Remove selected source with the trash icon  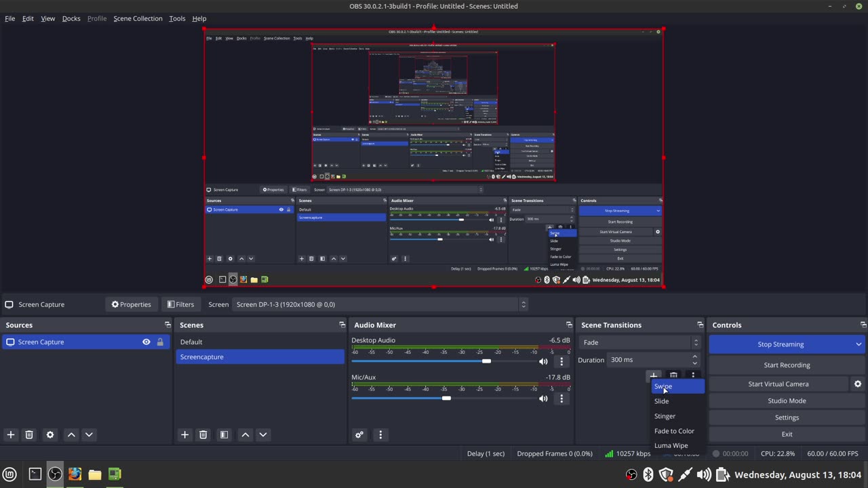pyautogui.click(x=29, y=434)
